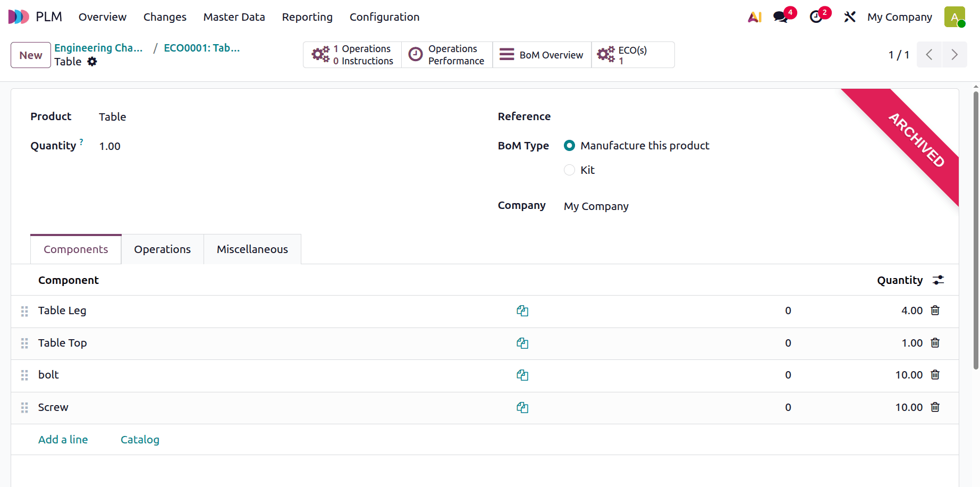Switch to the Components tab
The width and height of the screenshot is (980, 487).
pyautogui.click(x=76, y=249)
